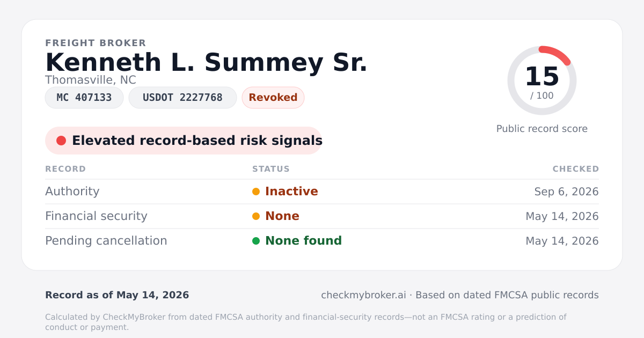Click the orange dot beside Inactive status

pyautogui.click(x=256, y=192)
